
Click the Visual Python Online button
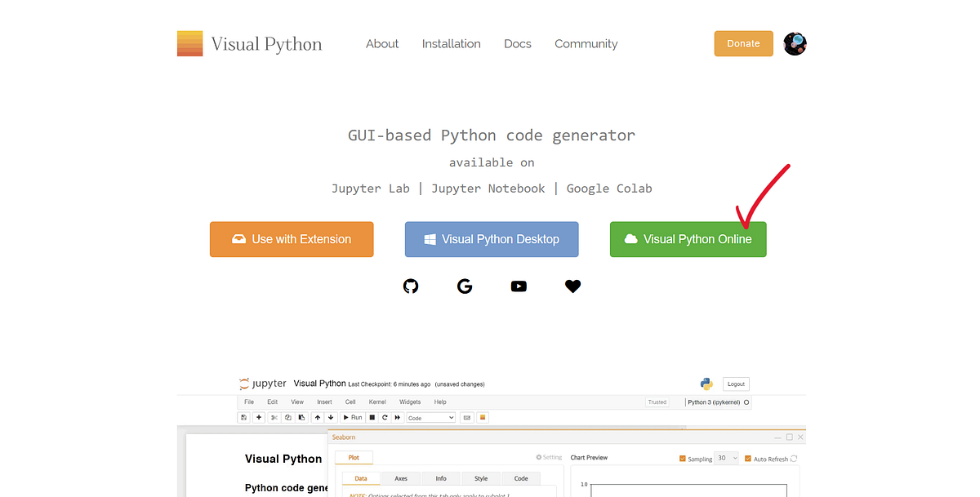(688, 239)
